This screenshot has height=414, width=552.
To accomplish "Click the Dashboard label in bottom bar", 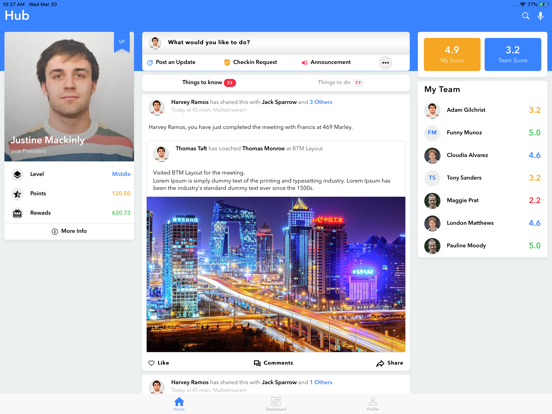I will [276, 409].
